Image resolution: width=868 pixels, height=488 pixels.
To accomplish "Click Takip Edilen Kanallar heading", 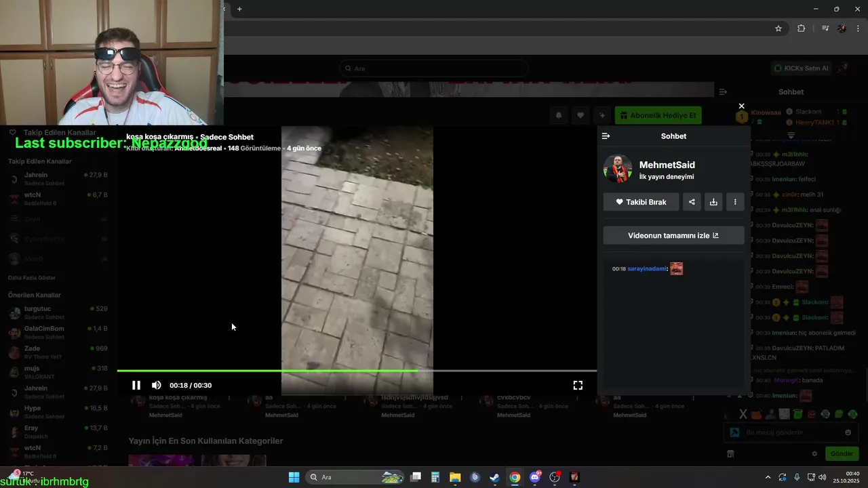I will coord(39,161).
